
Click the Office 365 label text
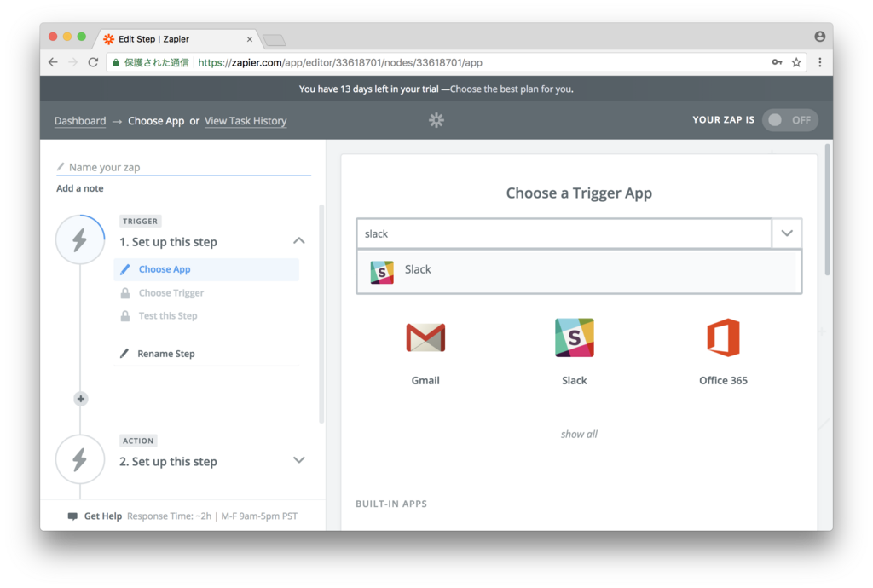tap(723, 381)
